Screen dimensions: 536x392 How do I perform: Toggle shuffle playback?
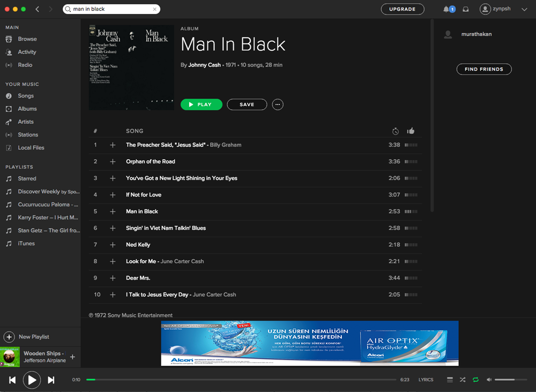click(463, 380)
